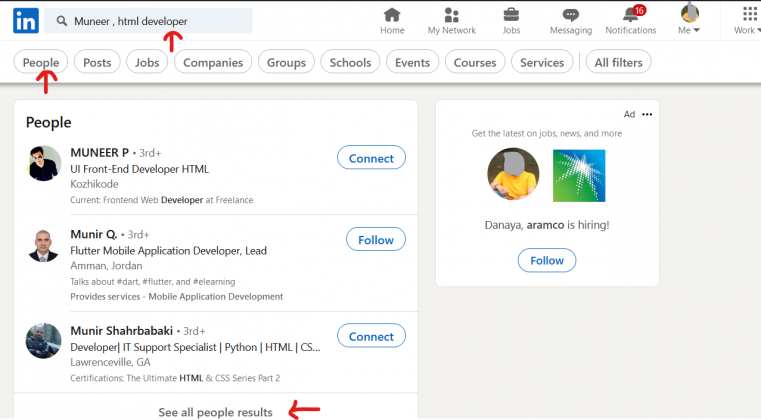Go to Home via the house icon
The width and height of the screenshot is (761, 420).
392,15
